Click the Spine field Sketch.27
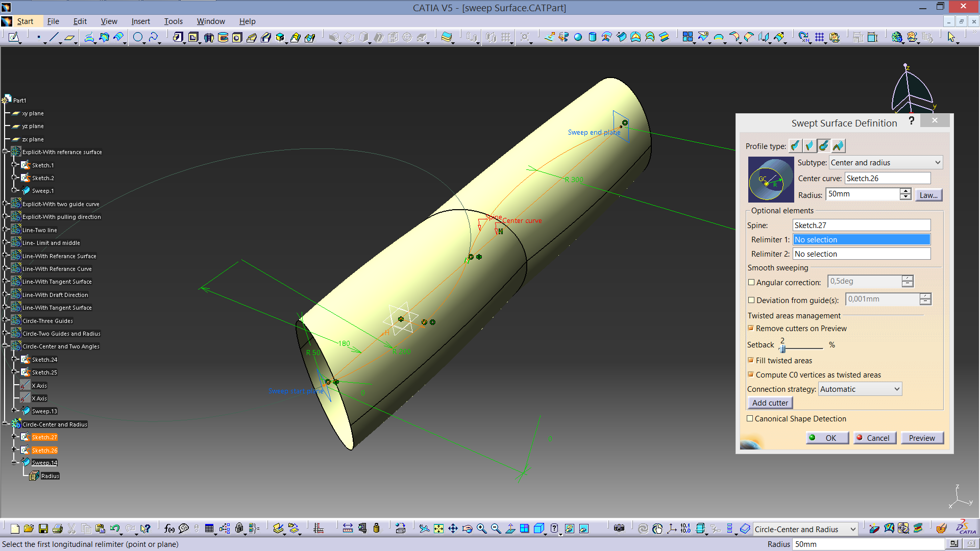980x551 pixels. point(862,225)
